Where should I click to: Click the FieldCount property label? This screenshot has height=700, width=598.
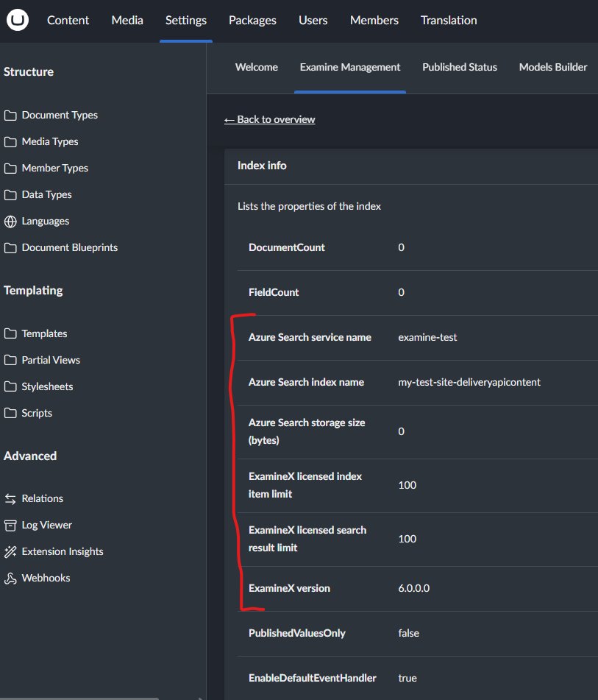(x=274, y=292)
